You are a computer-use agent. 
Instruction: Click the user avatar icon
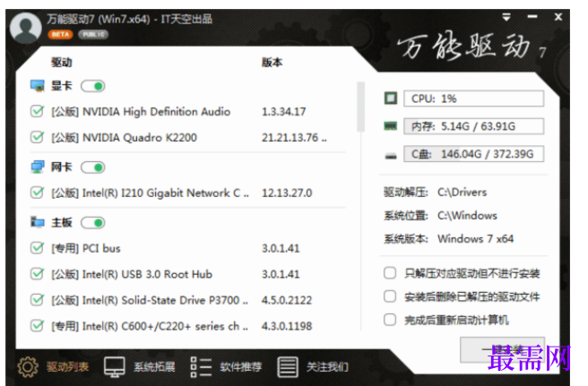[x=25, y=28]
